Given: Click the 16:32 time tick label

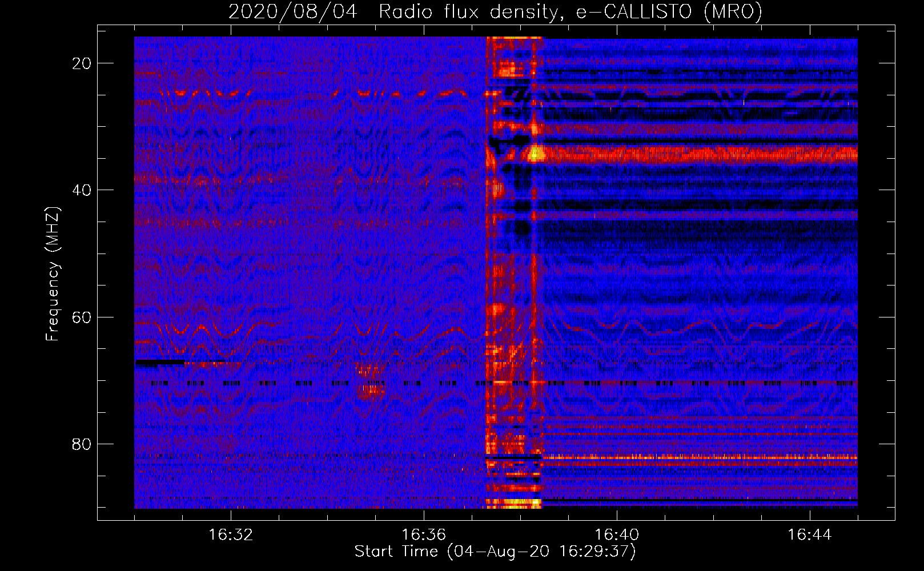Looking at the screenshot, I should tap(231, 535).
